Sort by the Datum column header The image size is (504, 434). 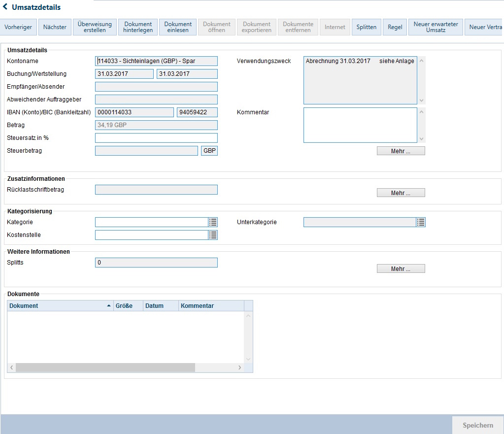161,306
